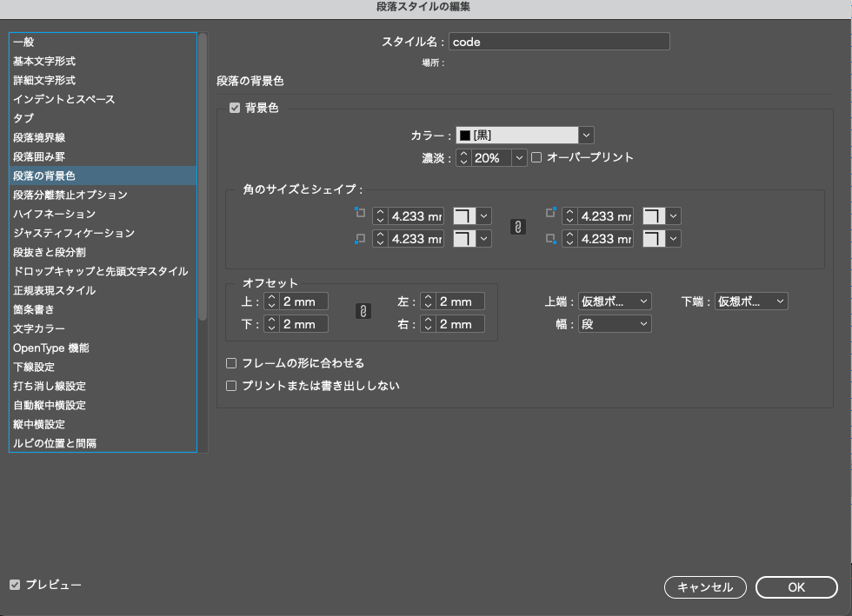Increase 濃淡 value with the up stepper

pos(463,154)
